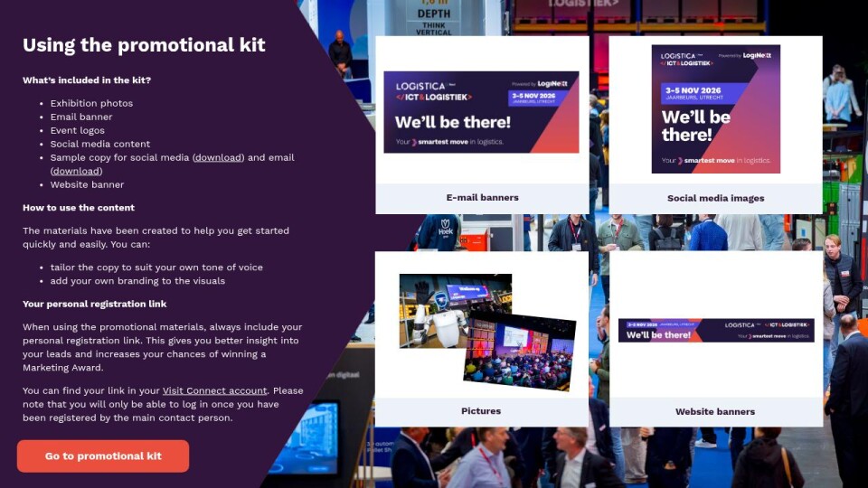
Task: Click the square social media image thumbnail
Action: click(716, 109)
